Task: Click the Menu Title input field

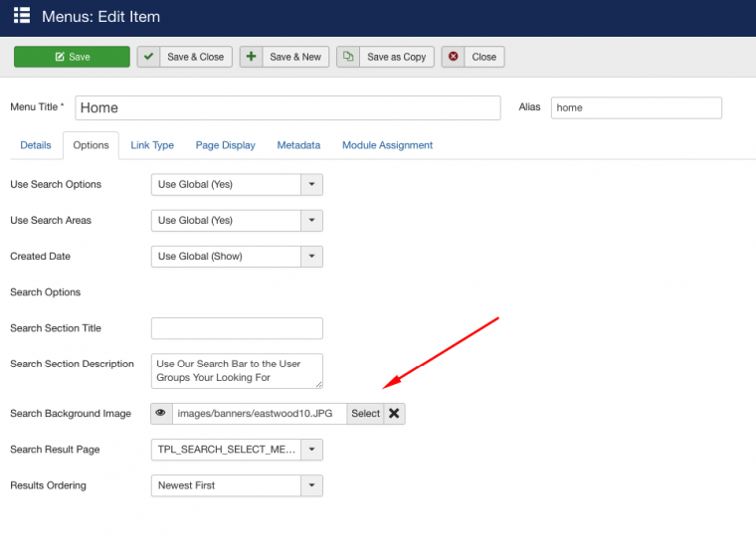Action: pyautogui.click(x=287, y=107)
